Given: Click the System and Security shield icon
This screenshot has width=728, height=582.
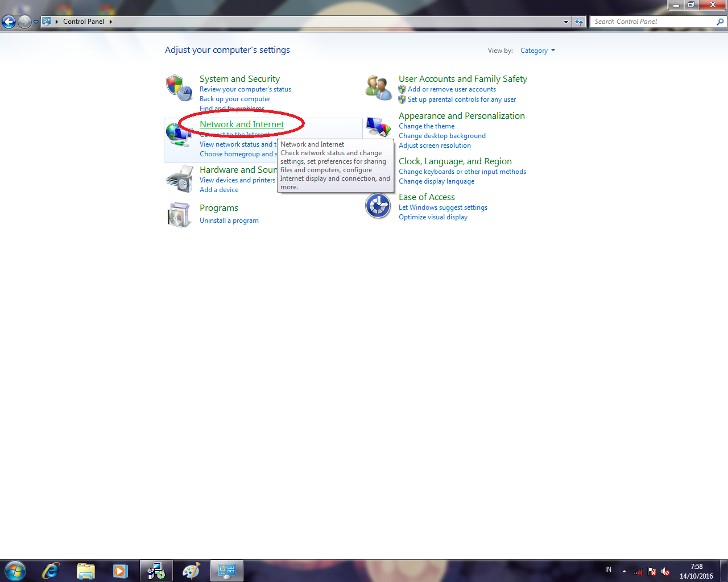Looking at the screenshot, I should coord(179,88).
